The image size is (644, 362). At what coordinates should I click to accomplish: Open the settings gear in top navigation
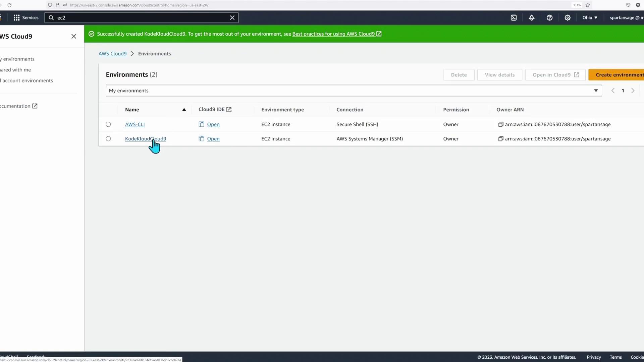[x=568, y=18]
